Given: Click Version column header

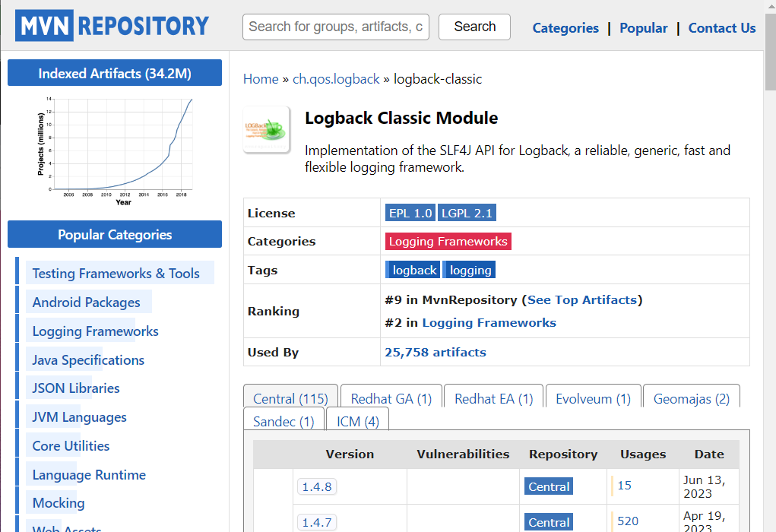Looking at the screenshot, I should tap(350, 454).
